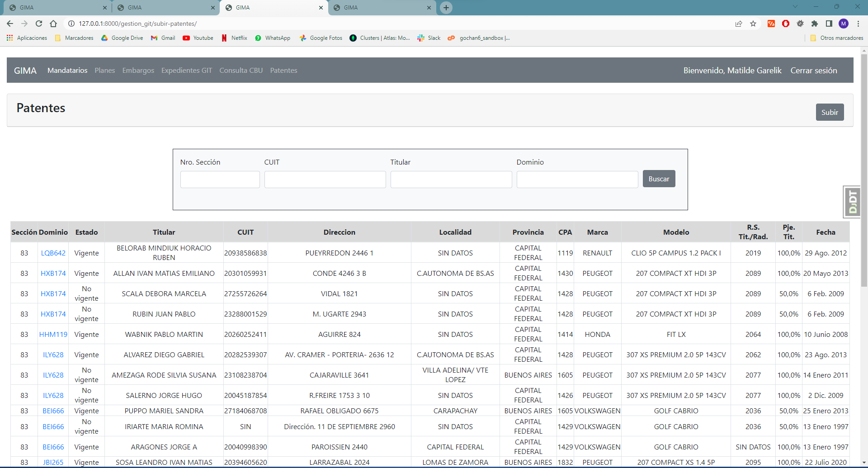Viewport: 868px width, 468px height.
Task: Open ILY628 link for ALVAREZ DIEGO GABRIEL
Action: click(53, 355)
